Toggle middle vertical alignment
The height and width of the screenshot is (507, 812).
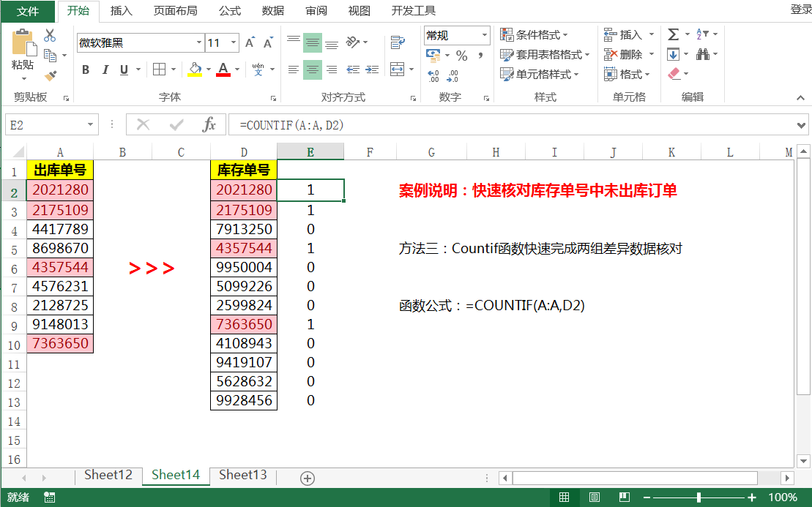tap(312, 42)
